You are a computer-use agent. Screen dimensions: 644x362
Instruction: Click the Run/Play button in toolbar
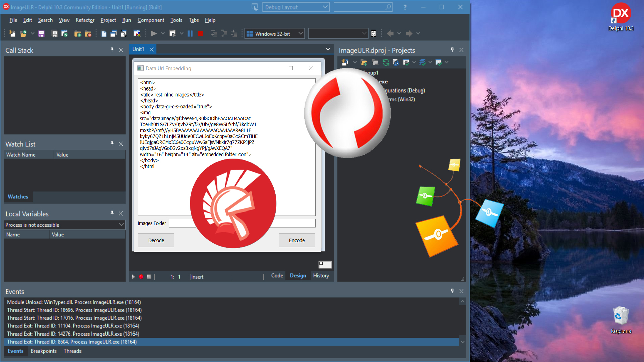153,33
